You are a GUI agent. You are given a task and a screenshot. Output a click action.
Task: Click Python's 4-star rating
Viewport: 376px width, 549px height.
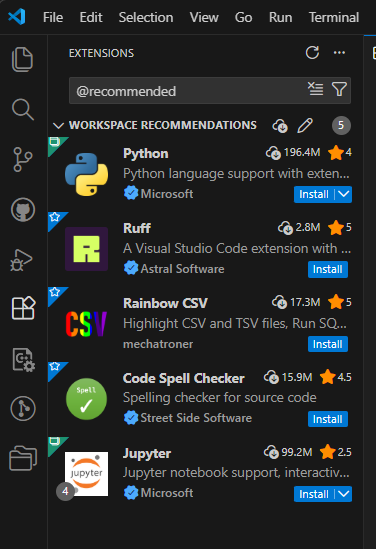340,153
